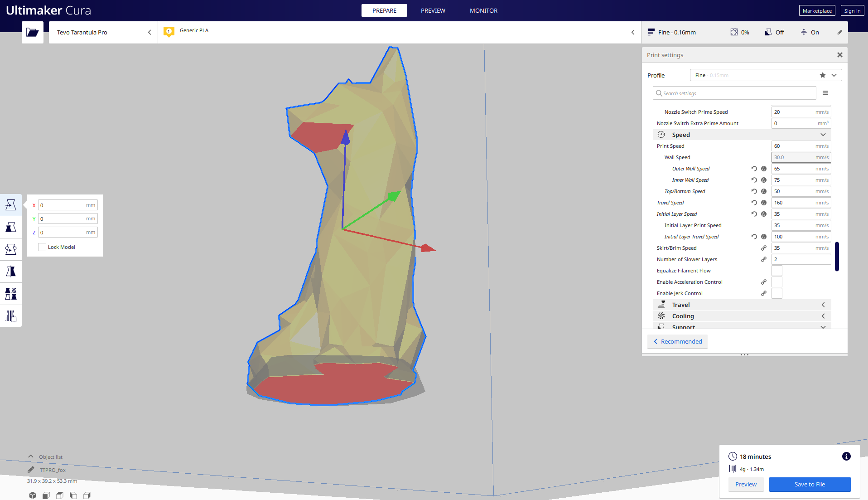Screen dimensions: 868x500
Task: Open the Generic PLA material selector
Action: pos(400,32)
